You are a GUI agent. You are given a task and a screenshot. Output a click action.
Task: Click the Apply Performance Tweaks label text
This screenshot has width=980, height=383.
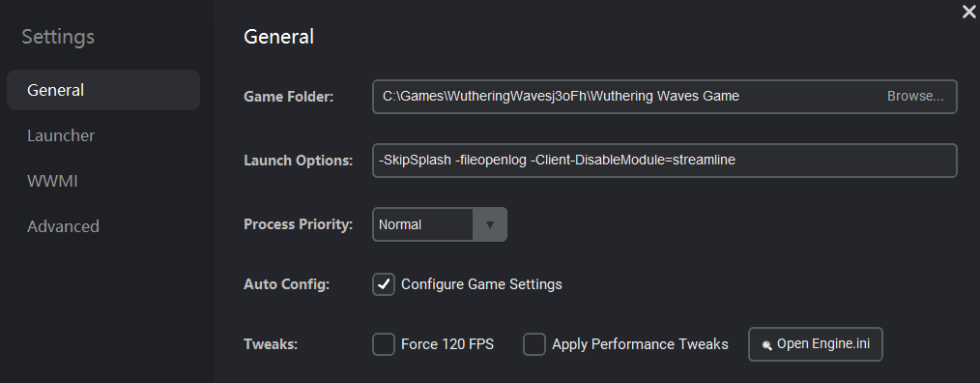pyautogui.click(x=640, y=344)
